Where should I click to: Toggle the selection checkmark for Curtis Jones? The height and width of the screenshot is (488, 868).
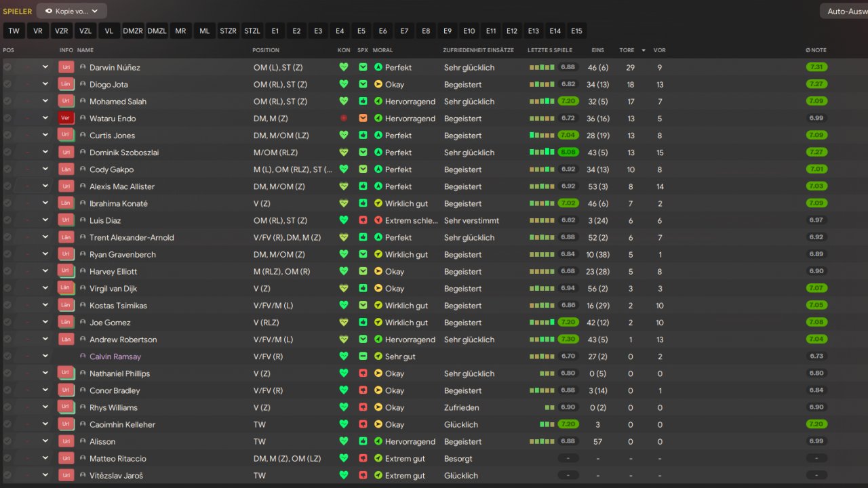[7, 136]
